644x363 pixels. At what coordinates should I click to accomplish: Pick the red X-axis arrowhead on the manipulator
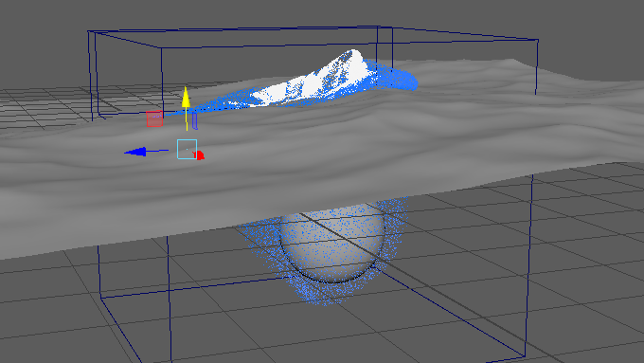coord(199,155)
